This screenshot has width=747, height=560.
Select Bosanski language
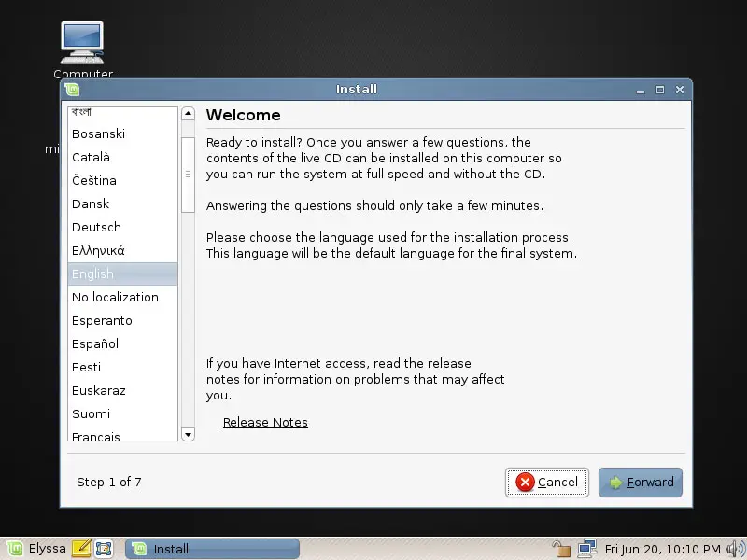[x=122, y=133]
